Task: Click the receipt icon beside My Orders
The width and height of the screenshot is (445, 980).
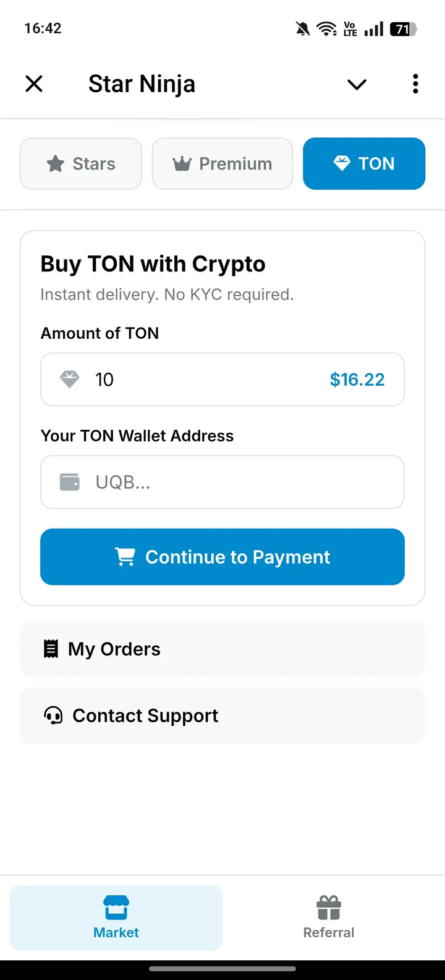Action: [x=51, y=649]
